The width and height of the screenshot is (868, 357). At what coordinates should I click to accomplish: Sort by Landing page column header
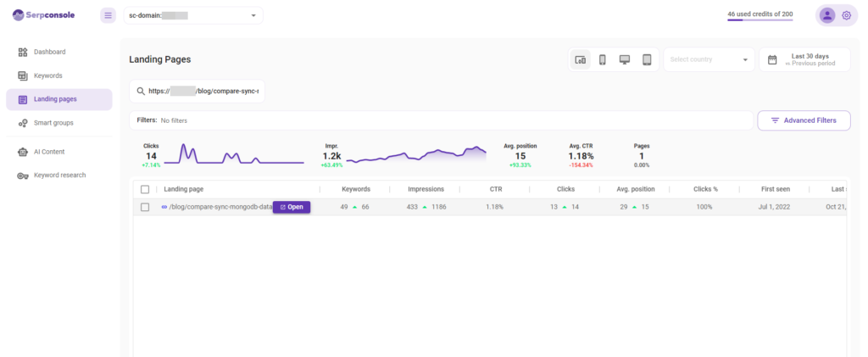(184, 189)
